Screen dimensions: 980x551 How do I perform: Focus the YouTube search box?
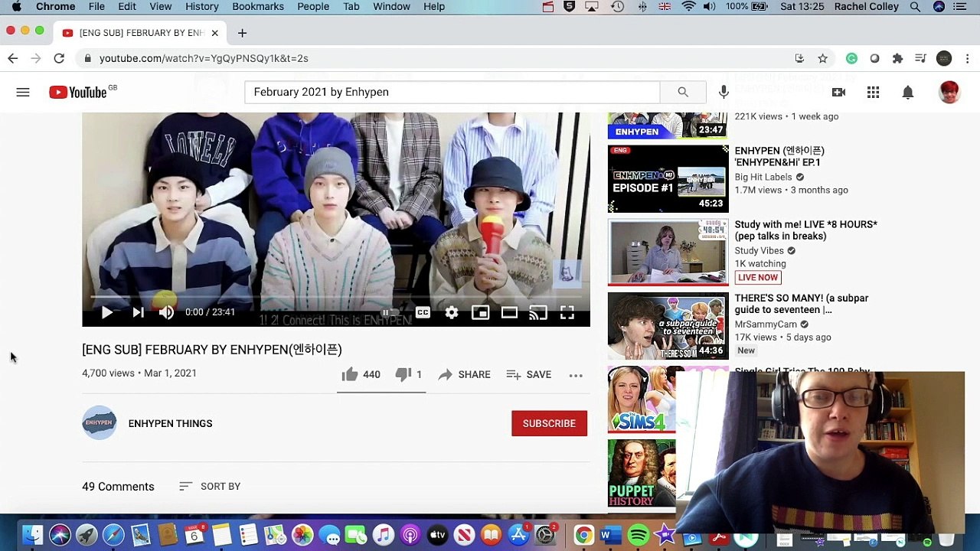pos(452,92)
